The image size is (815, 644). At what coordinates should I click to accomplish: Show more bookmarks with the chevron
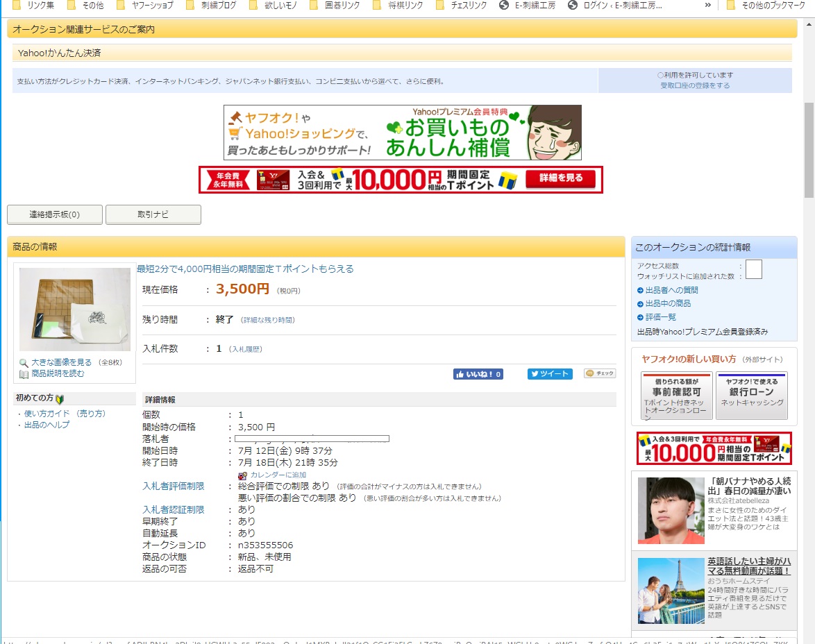707,5
